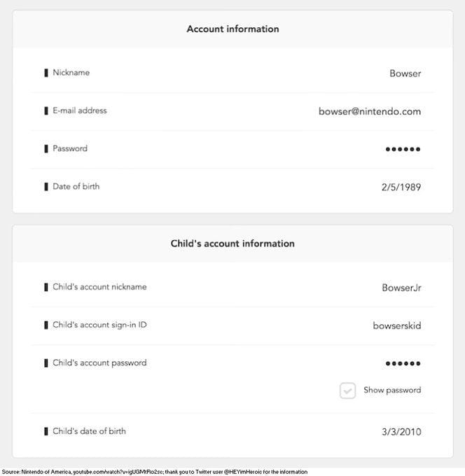Select the 2/5/1989 date of birth
This screenshot has width=465, height=476.
pos(401,187)
